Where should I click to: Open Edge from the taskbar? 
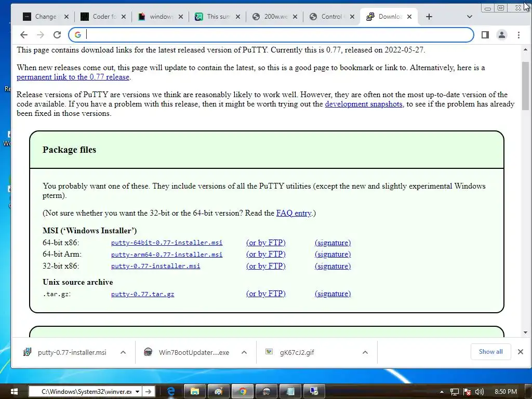(171, 392)
